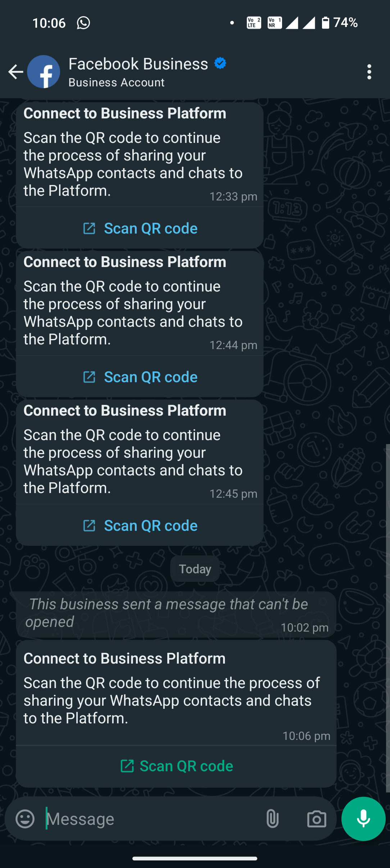Tap the WhatsApp notification icon in status bar
Screen dimensions: 390x868
[x=83, y=23]
